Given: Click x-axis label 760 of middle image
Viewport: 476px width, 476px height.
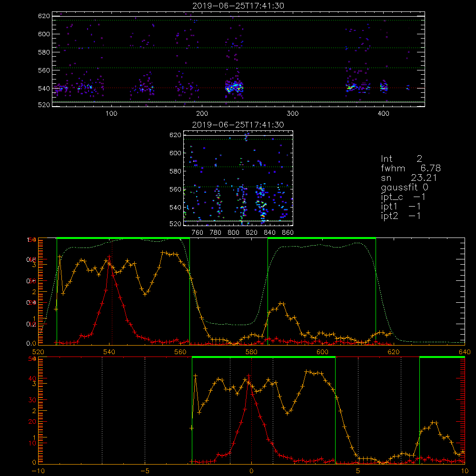Looking at the screenshot, I should pyautogui.click(x=198, y=233).
